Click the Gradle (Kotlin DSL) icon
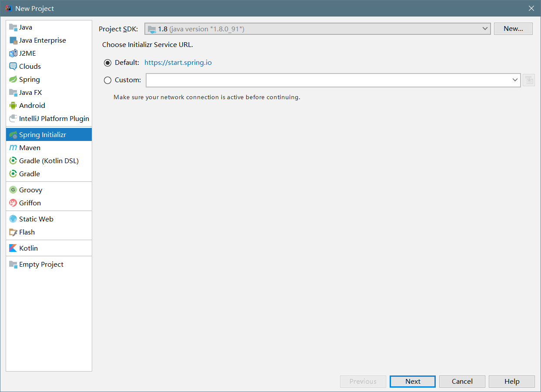Image resolution: width=541 pixels, height=392 pixels. coord(13,161)
